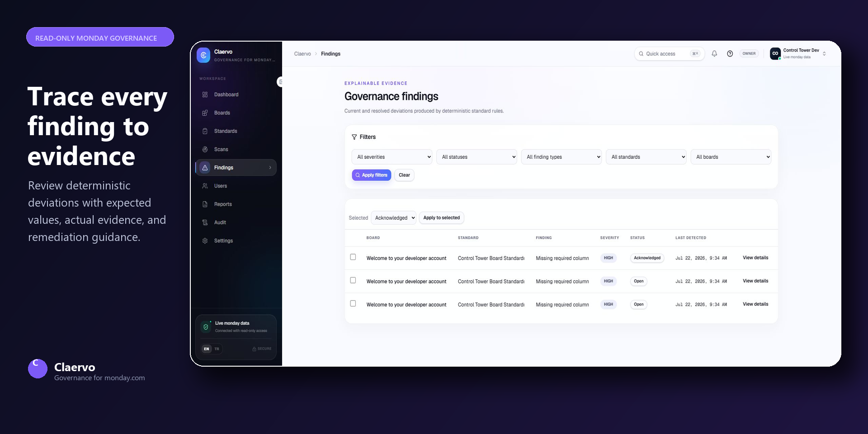The image size is (868, 434).
Task: Click the Quick access search field
Action: click(669, 53)
